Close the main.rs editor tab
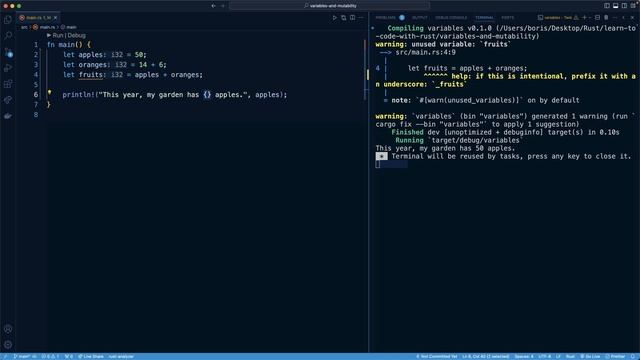Viewport: 640px width, 360px height. tap(56, 18)
